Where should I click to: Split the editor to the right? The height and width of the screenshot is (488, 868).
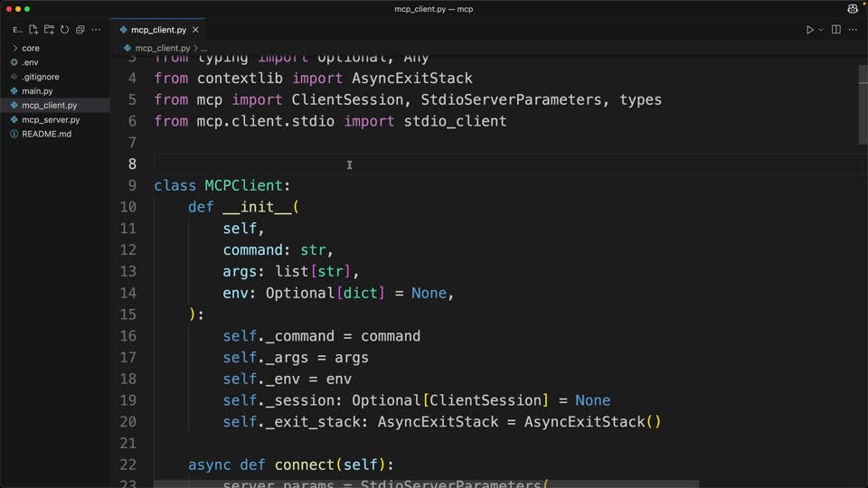click(835, 29)
